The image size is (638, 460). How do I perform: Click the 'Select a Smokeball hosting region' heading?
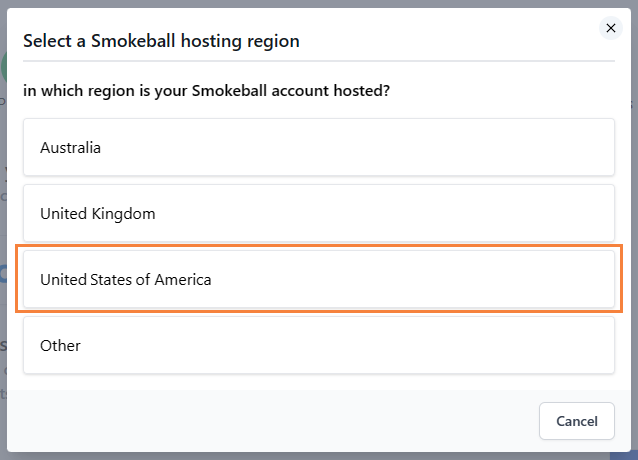161,41
